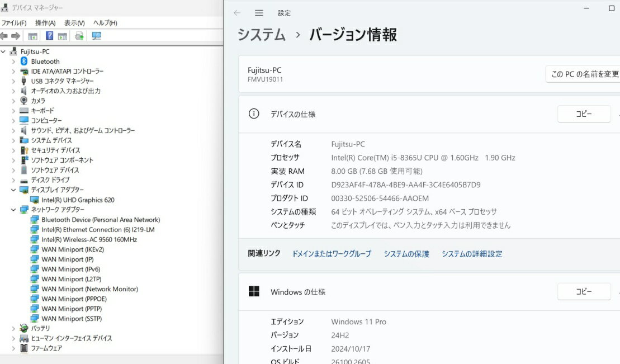Click the scan for hardware changes icon
This screenshot has width=620, height=364.
coord(97,36)
